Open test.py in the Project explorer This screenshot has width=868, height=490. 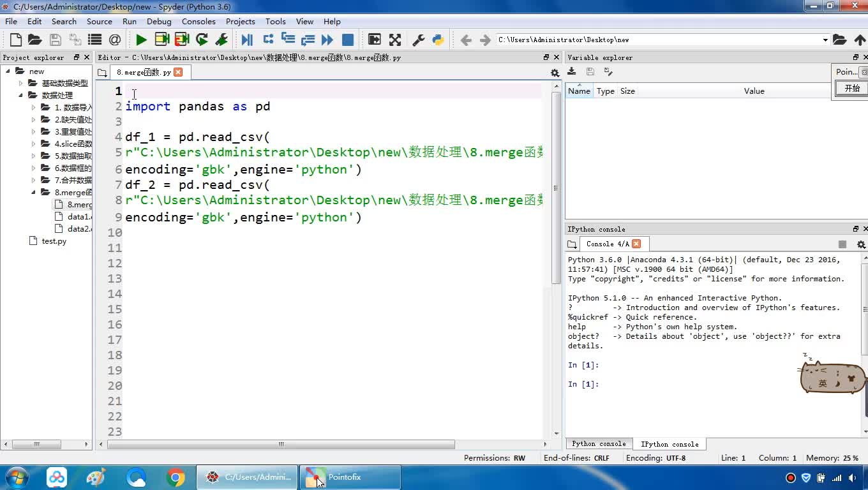point(54,241)
